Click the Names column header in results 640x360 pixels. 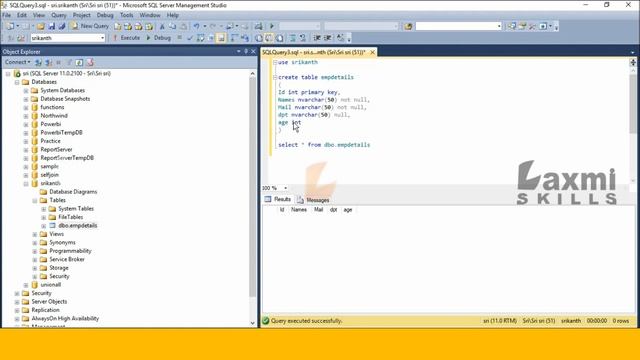pos(299,210)
